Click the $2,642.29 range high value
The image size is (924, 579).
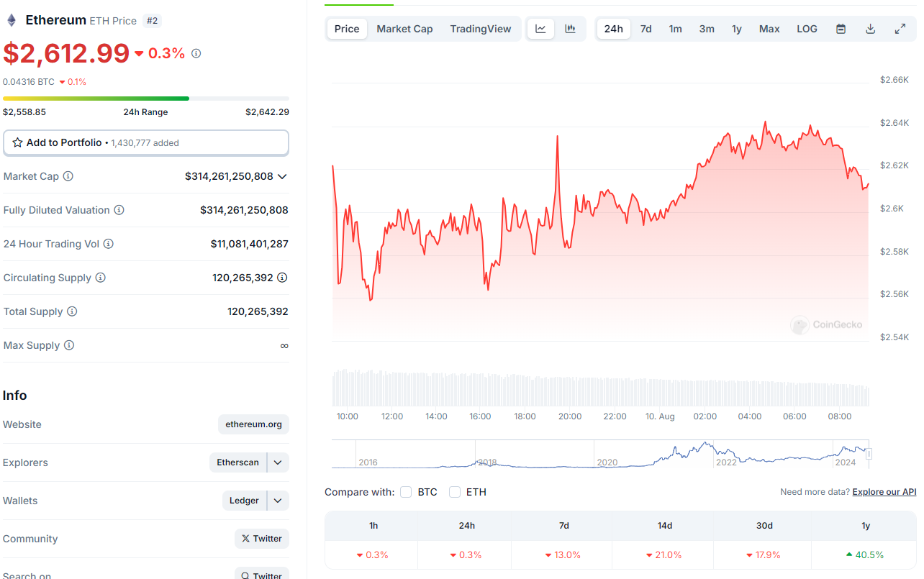[267, 112]
